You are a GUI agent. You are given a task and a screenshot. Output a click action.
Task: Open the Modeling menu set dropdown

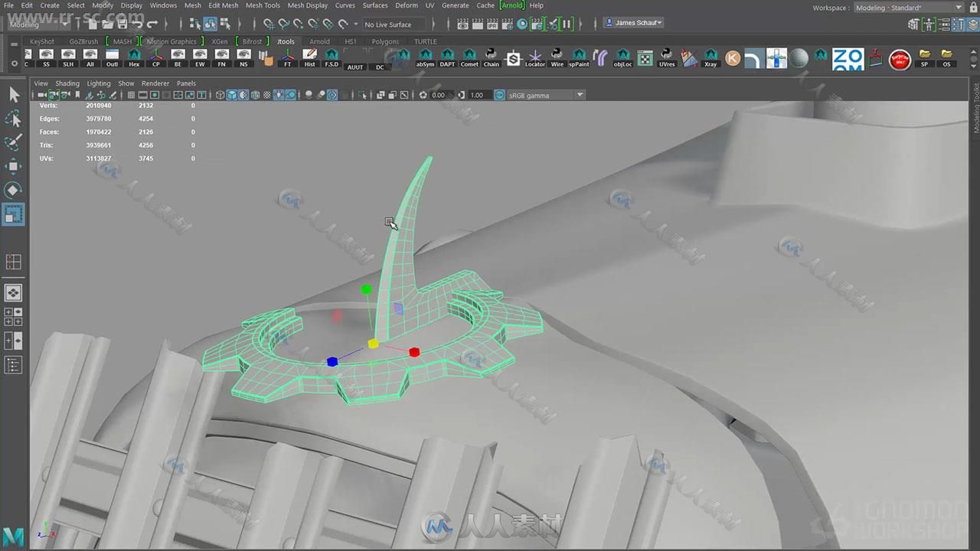[x=39, y=24]
